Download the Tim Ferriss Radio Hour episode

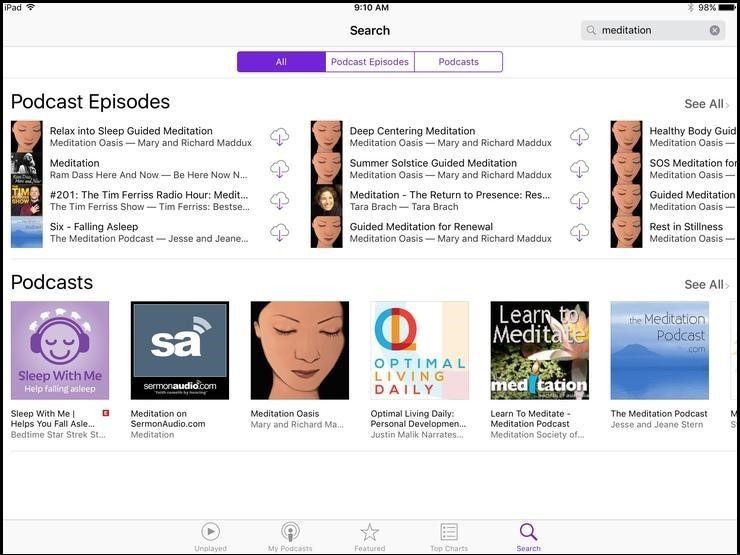pos(279,201)
